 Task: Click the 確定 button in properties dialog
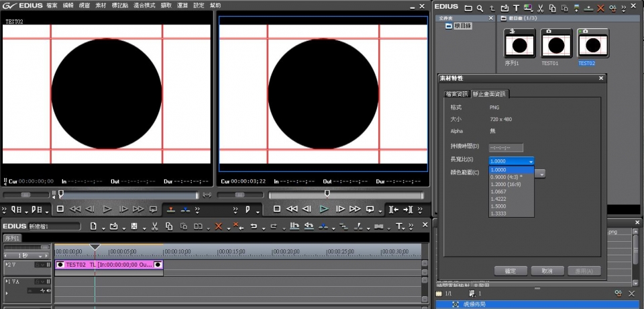click(x=511, y=271)
